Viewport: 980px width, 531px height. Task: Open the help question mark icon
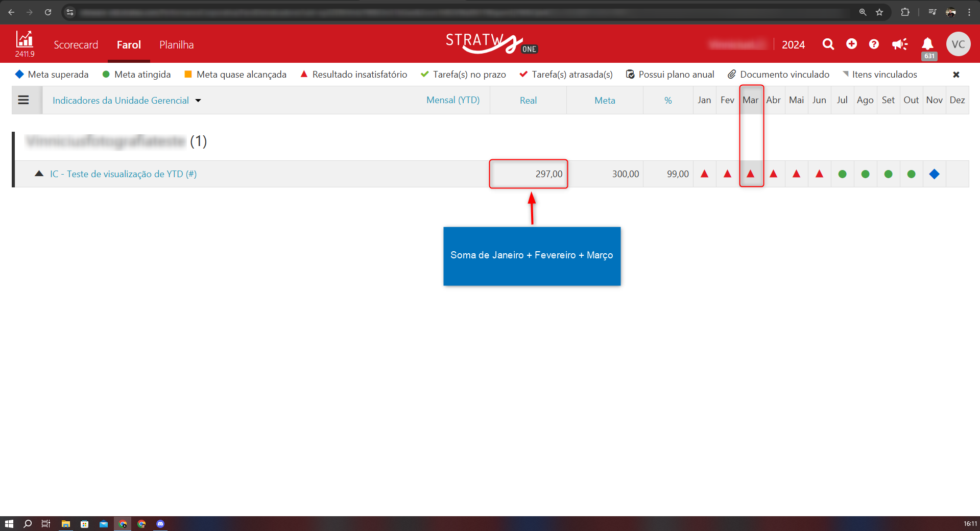(874, 44)
